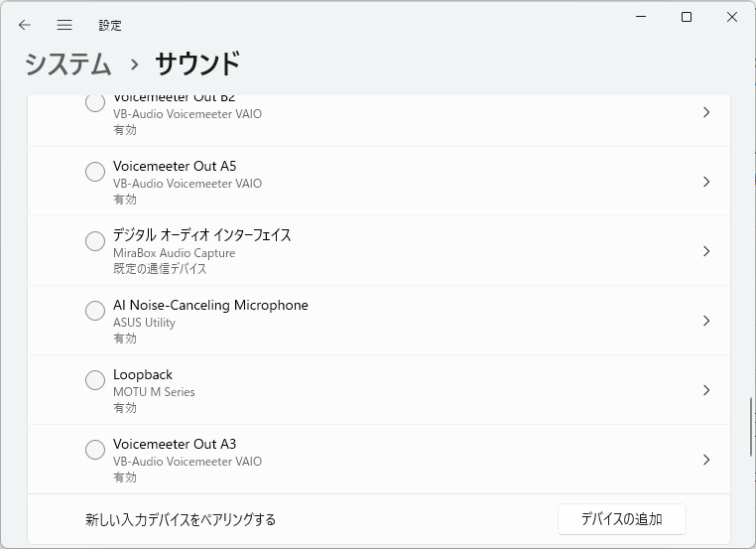Click the back arrow icon
Viewport: 756px width, 549px height.
pos(25,25)
